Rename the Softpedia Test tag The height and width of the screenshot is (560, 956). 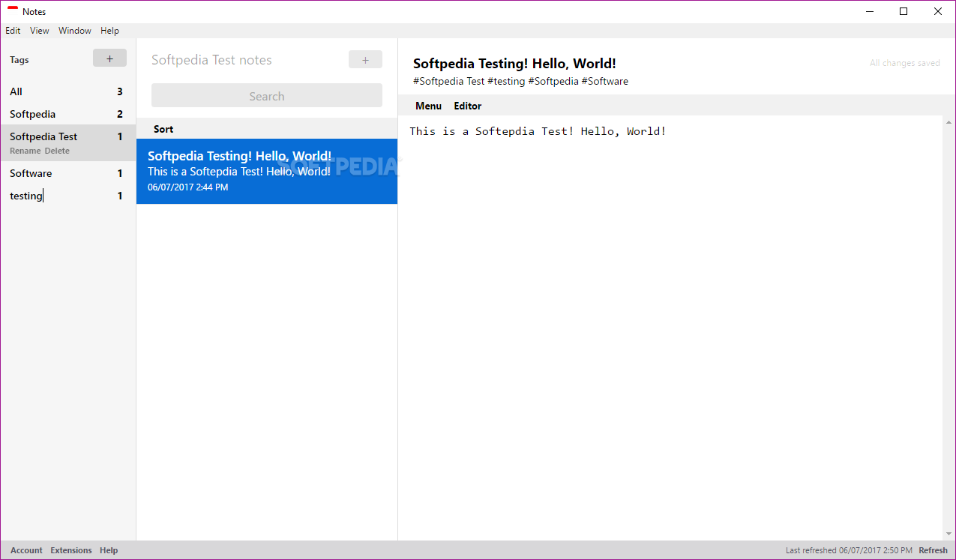[25, 151]
